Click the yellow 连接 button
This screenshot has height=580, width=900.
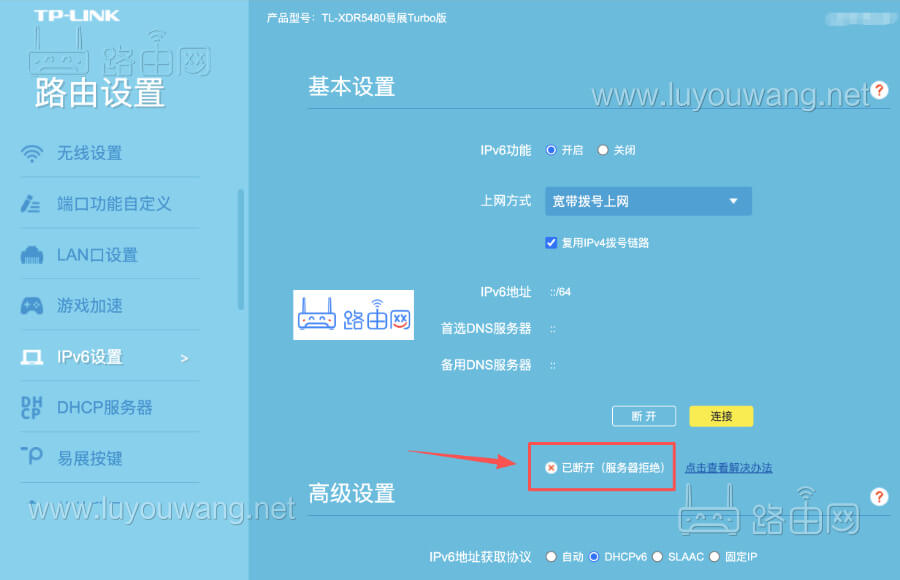point(721,416)
